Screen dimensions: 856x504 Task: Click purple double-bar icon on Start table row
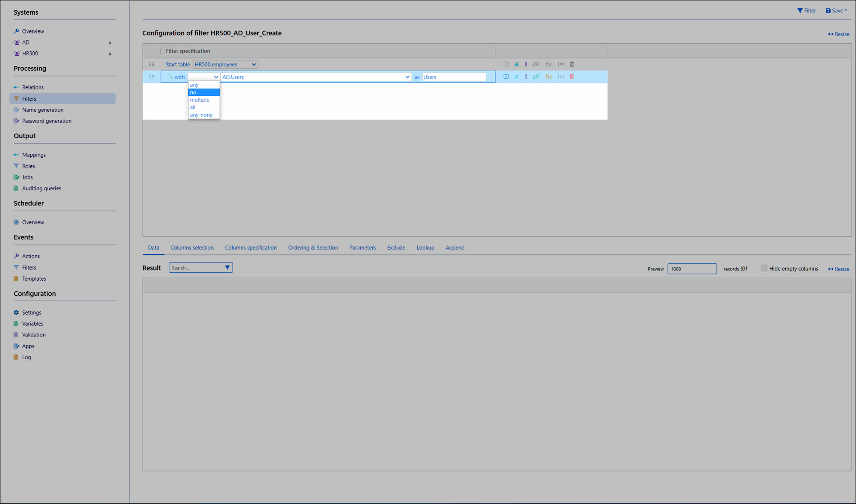tap(526, 64)
